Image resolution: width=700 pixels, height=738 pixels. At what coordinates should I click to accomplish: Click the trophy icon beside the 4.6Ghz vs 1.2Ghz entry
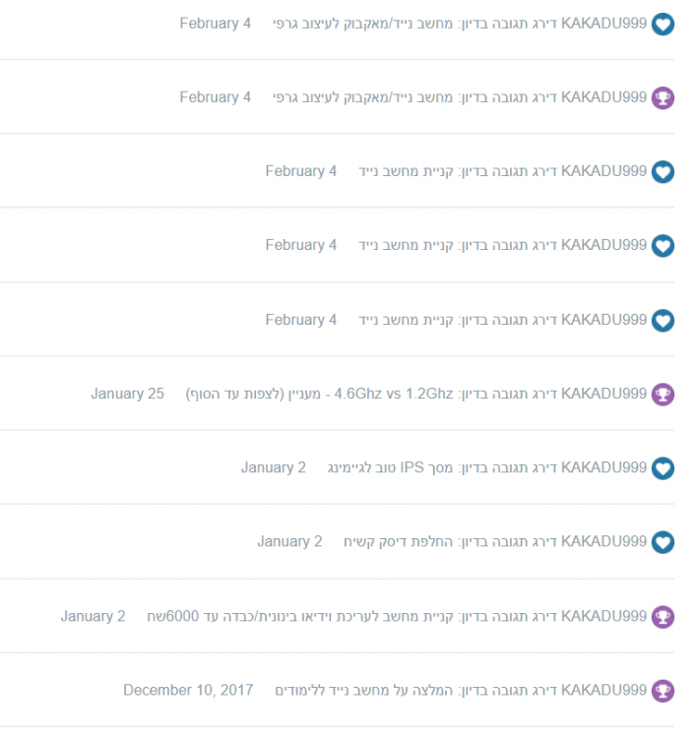coord(664,394)
